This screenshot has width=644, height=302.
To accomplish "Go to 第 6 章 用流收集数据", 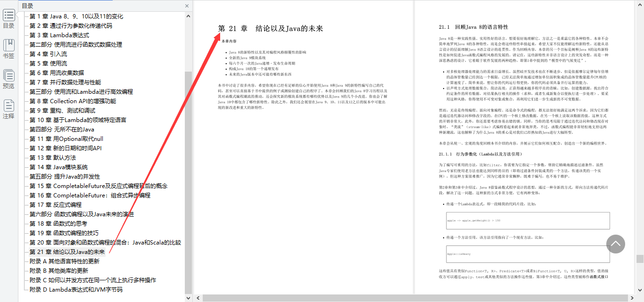I will (x=57, y=73).
